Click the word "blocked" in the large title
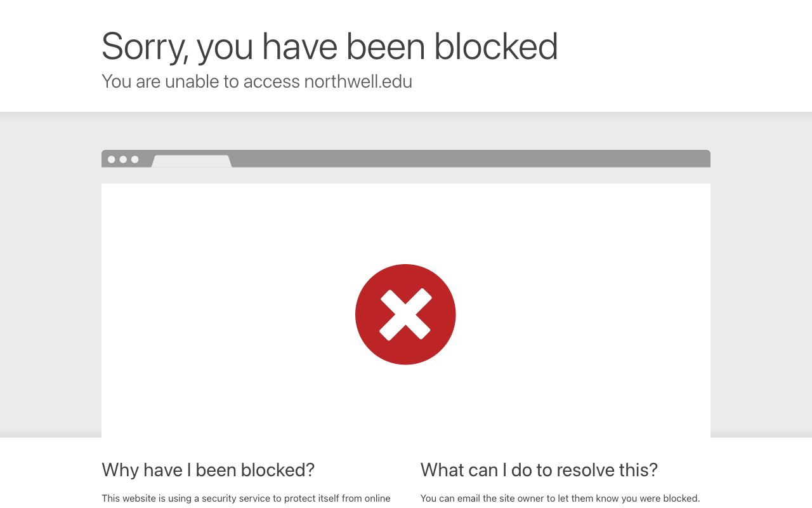Image resolution: width=812 pixels, height=508 pixels. (495, 46)
